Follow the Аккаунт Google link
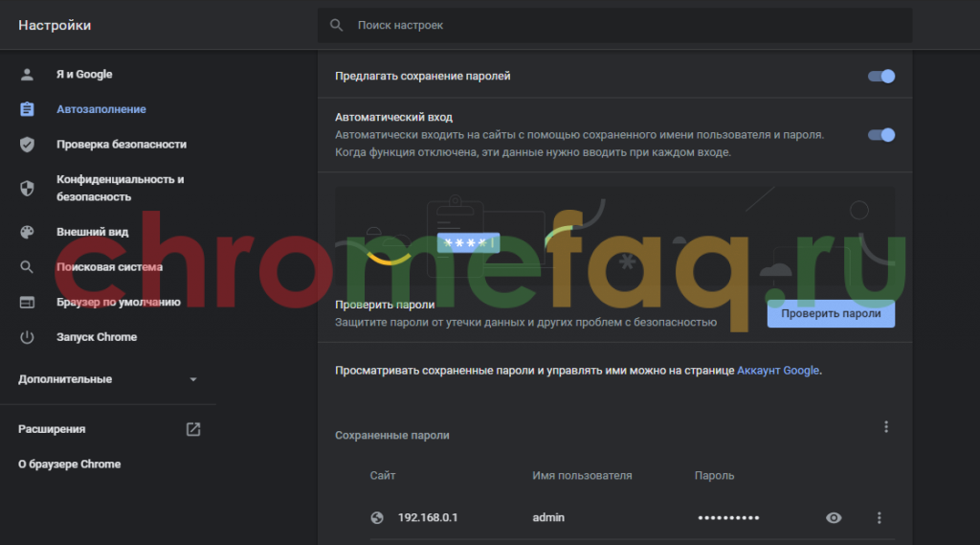Image resolution: width=980 pixels, height=545 pixels. [x=778, y=371]
